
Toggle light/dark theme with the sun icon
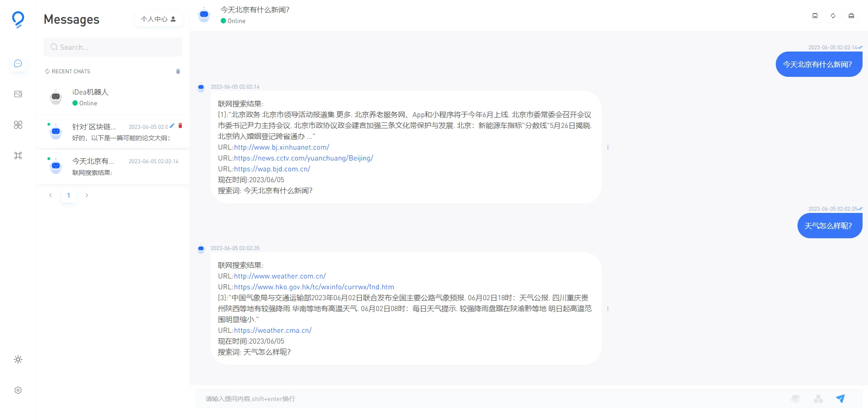pyautogui.click(x=18, y=359)
